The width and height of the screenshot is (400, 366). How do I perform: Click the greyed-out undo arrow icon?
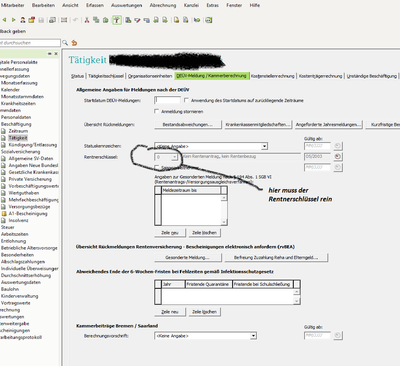point(76,20)
